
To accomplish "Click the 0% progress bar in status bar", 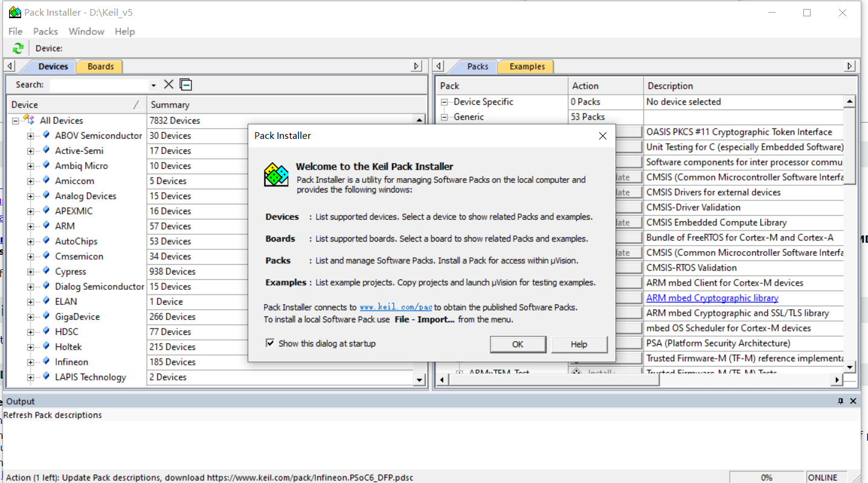I will click(766, 477).
